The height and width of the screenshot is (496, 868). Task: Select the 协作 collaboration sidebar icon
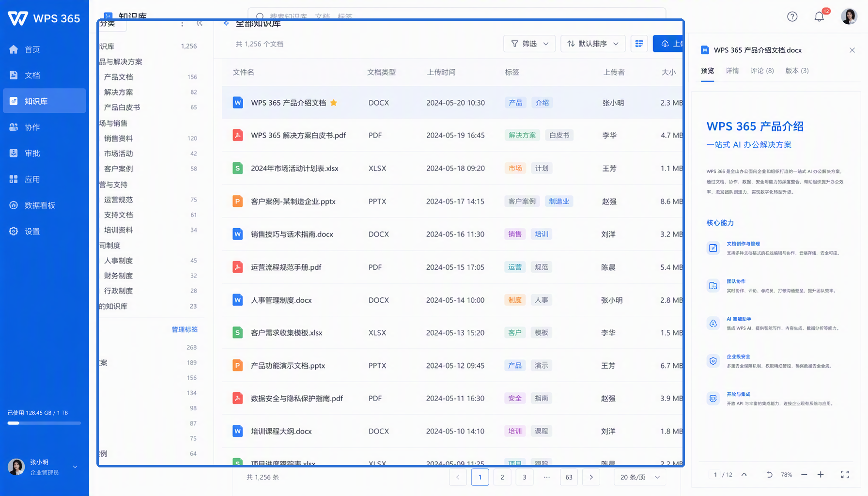[x=14, y=127]
